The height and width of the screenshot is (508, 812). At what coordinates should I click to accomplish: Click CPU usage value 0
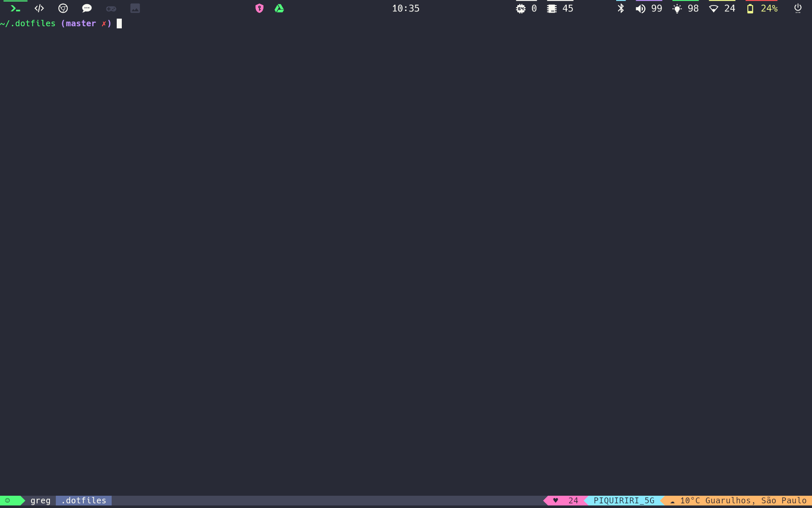[534, 8]
